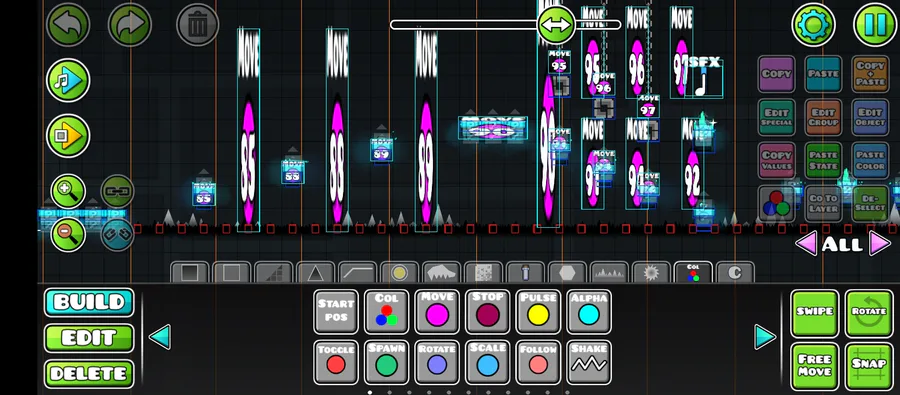Screen dimensions: 900x395
Task: Click the undo arrow button
Action: pyautogui.click(x=68, y=25)
